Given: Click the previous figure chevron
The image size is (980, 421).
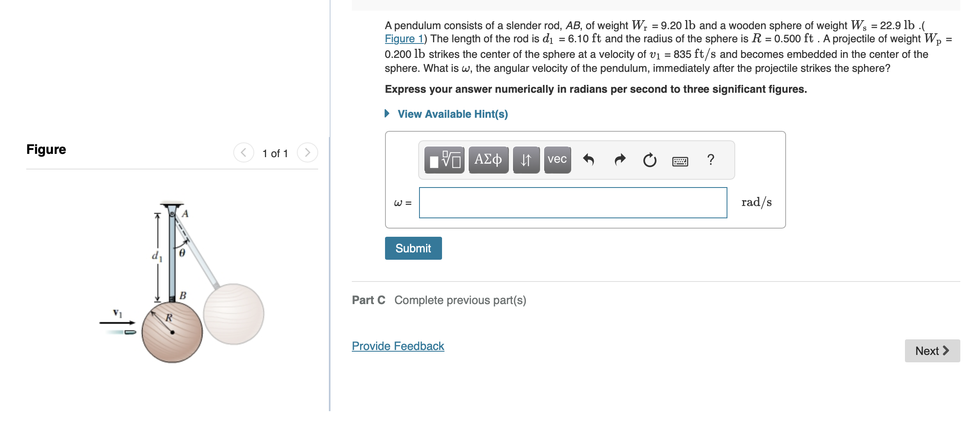Looking at the screenshot, I should (244, 153).
